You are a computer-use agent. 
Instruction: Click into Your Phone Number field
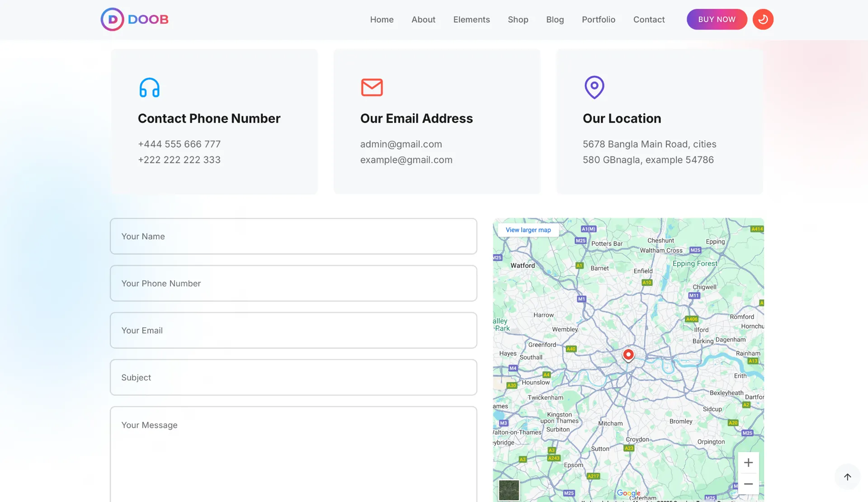(x=293, y=284)
